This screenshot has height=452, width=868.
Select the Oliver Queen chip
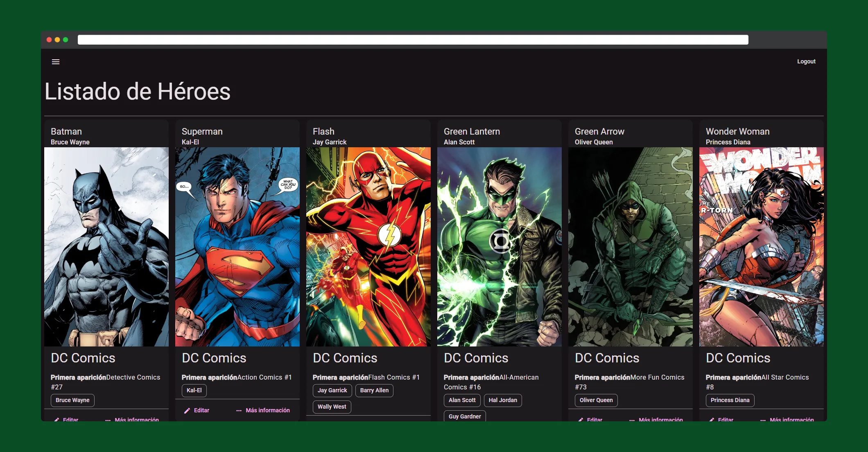[x=596, y=400]
